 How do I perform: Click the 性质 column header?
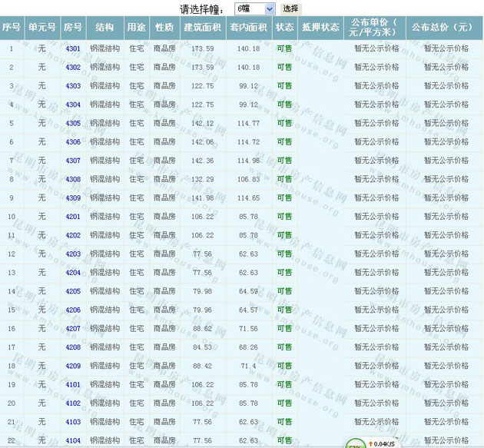pyautogui.click(x=164, y=28)
